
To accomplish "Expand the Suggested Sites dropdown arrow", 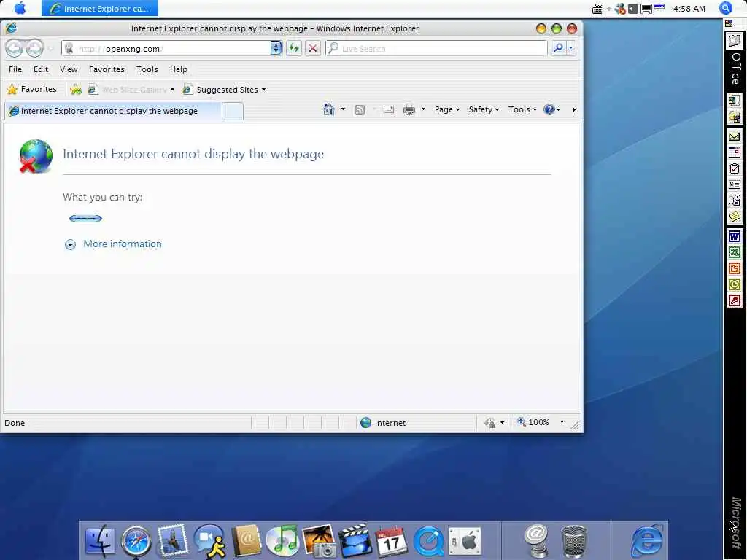I will [263, 90].
